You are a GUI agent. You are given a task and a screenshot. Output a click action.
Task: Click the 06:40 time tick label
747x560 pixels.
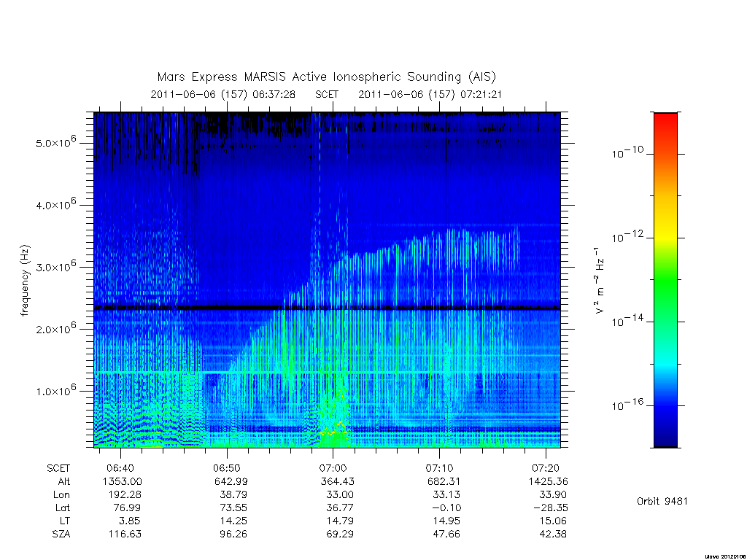point(120,468)
